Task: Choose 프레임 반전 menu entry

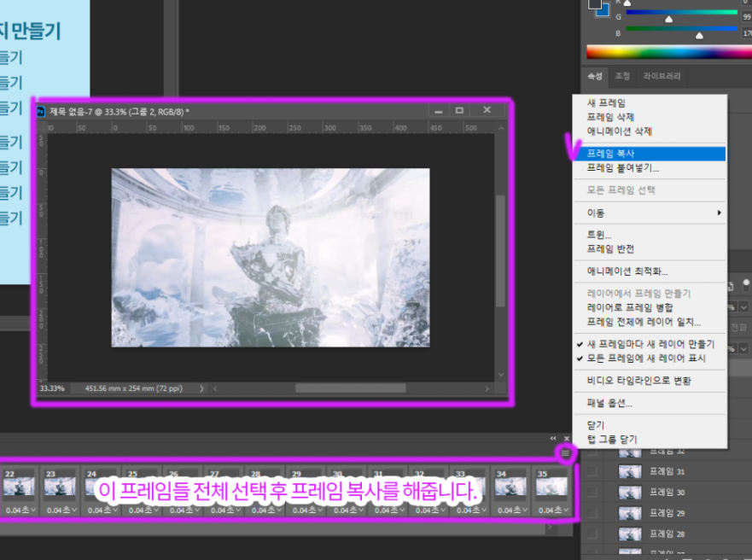Action: (610, 248)
